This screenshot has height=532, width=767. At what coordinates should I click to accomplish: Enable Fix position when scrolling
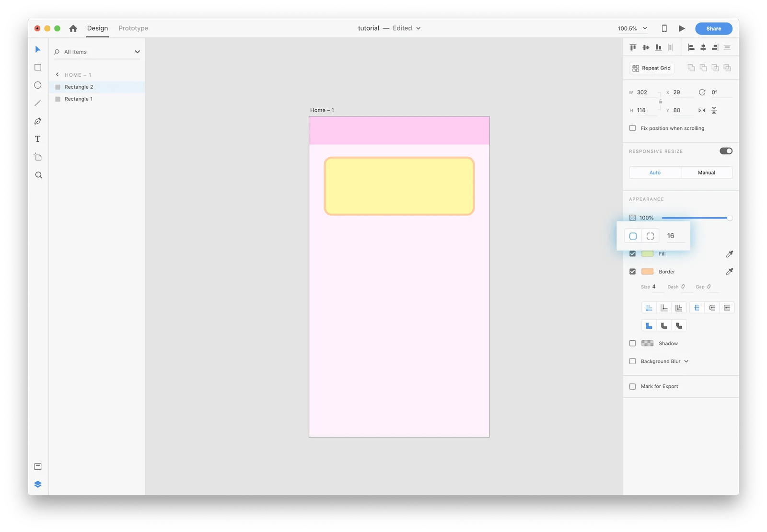click(633, 128)
